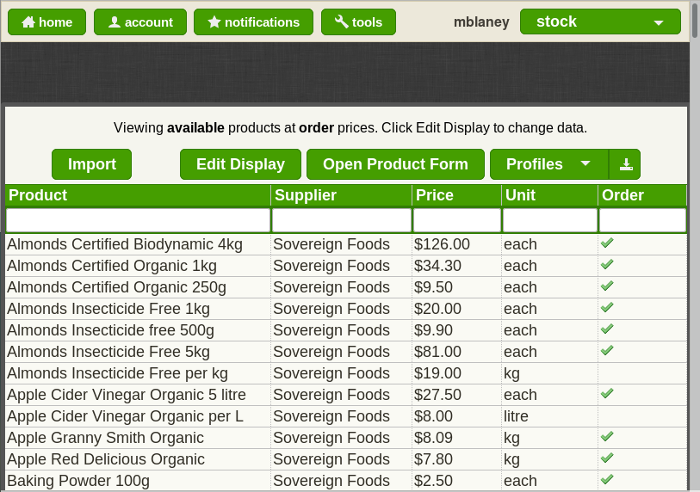Click the $126.00 price cell

457,244
